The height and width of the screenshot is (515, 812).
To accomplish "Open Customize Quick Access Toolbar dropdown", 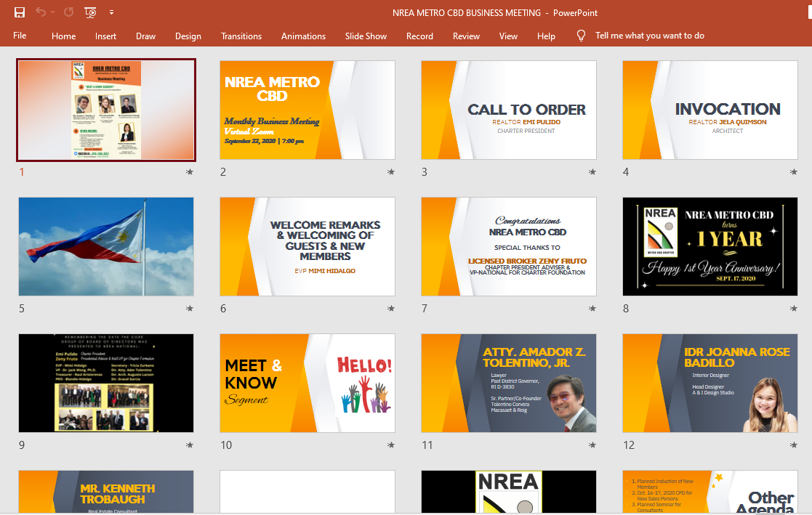I will (111, 12).
